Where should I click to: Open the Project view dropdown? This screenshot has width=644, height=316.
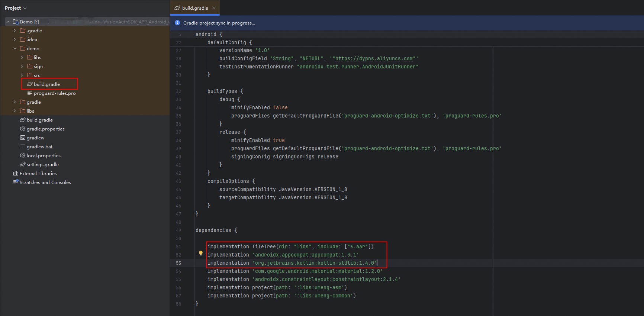point(16,8)
